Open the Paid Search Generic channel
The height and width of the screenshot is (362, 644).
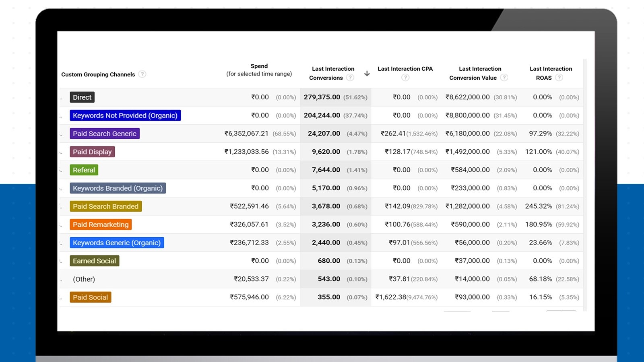[104, 134]
